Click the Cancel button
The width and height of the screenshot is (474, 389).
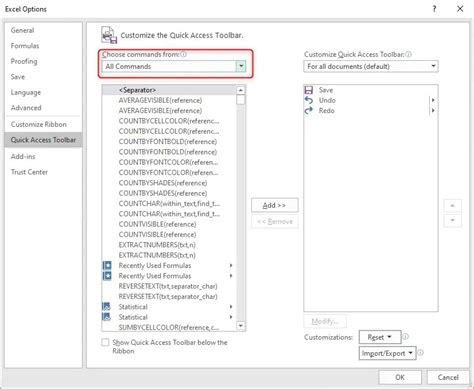click(x=448, y=377)
